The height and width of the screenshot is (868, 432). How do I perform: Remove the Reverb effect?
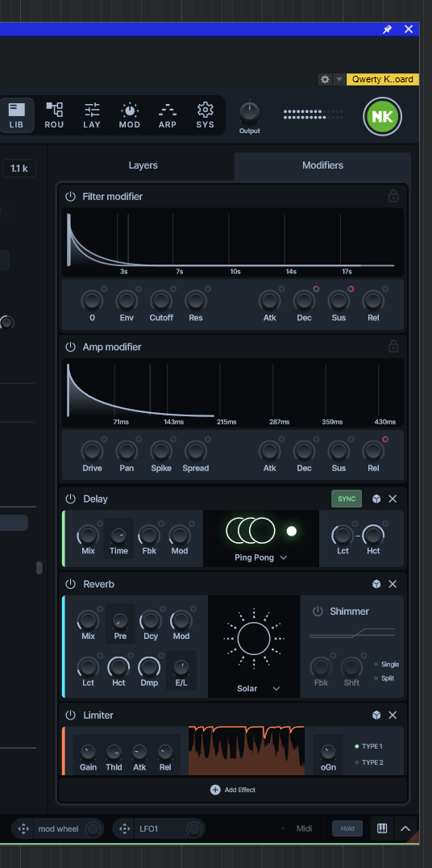[393, 584]
